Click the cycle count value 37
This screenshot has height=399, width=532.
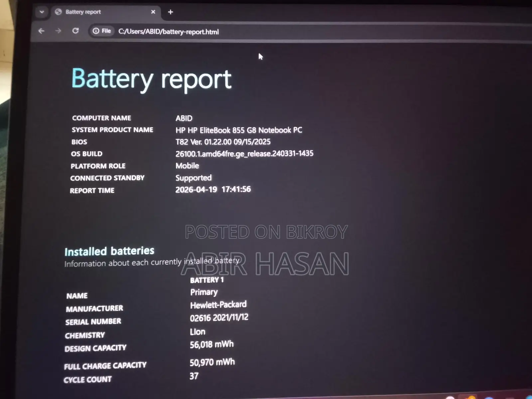tap(194, 376)
